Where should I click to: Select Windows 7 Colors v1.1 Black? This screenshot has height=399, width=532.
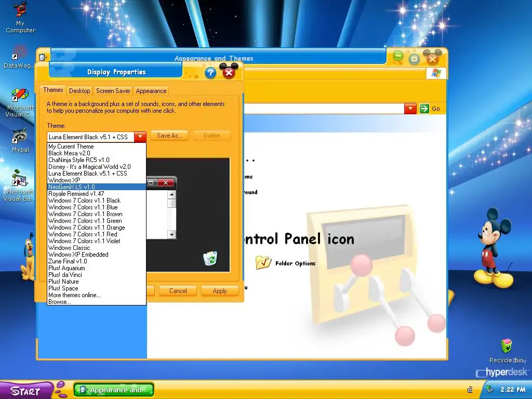tap(97, 201)
